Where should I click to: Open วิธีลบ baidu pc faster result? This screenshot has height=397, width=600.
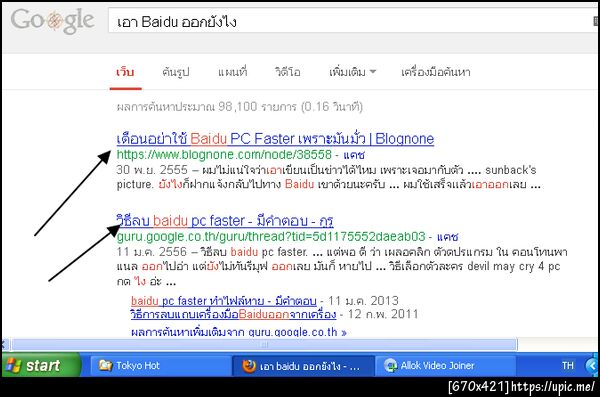[x=225, y=221]
